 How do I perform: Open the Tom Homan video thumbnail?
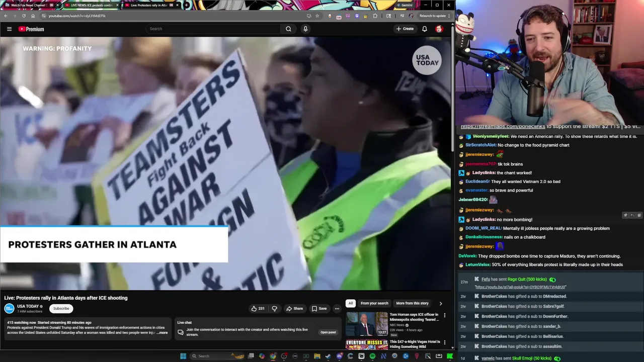367,324
